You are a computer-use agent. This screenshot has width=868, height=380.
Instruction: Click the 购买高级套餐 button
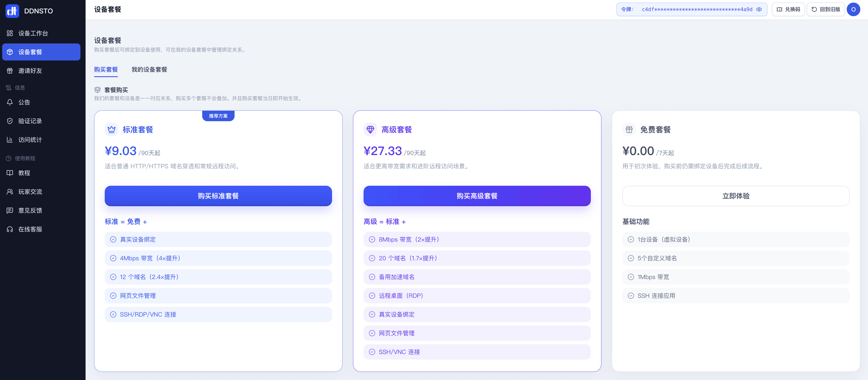(477, 196)
